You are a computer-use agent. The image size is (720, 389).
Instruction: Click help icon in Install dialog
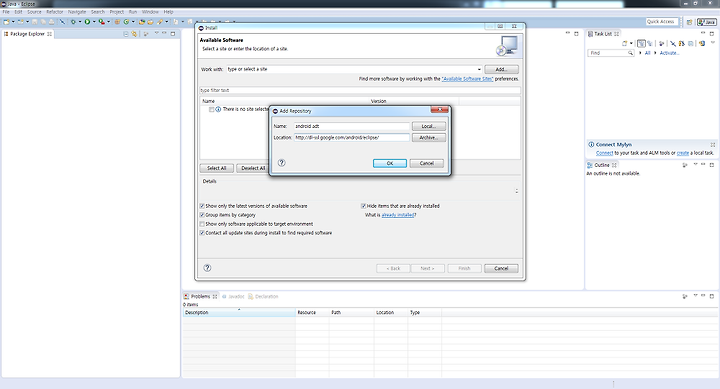coord(207,268)
